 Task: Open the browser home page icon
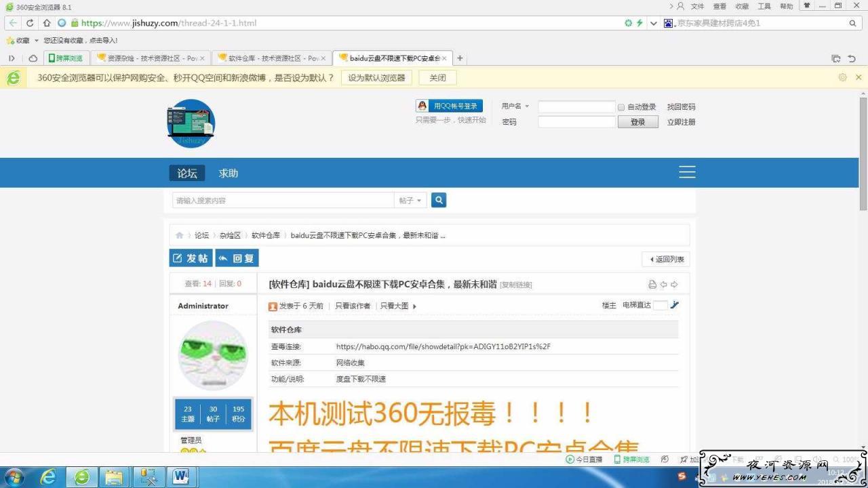click(47, 23)
